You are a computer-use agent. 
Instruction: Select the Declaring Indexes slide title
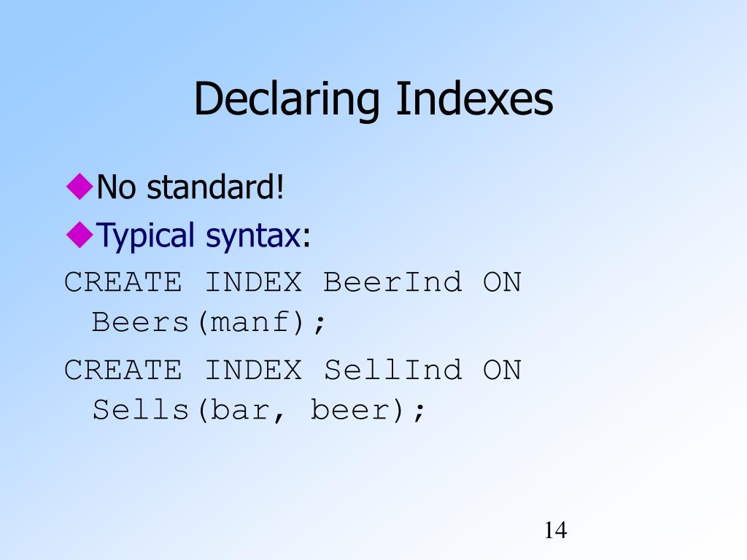(x=373, y=99)
